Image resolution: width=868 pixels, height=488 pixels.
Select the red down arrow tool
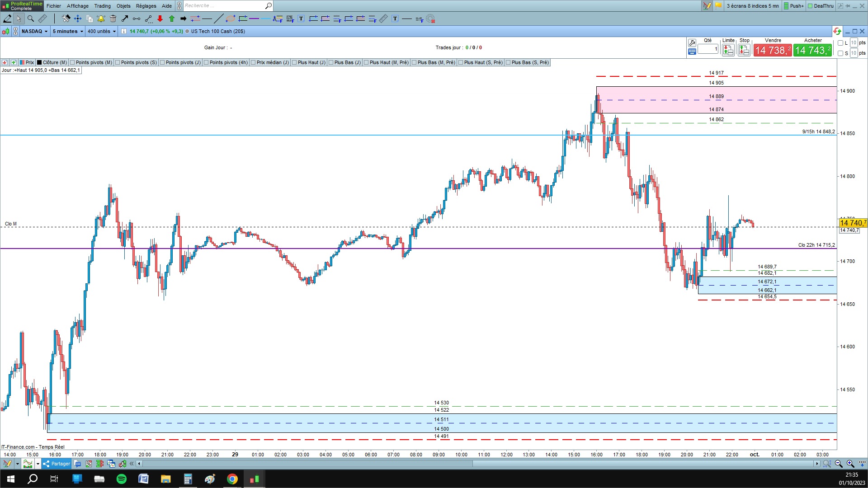point(160,19)
